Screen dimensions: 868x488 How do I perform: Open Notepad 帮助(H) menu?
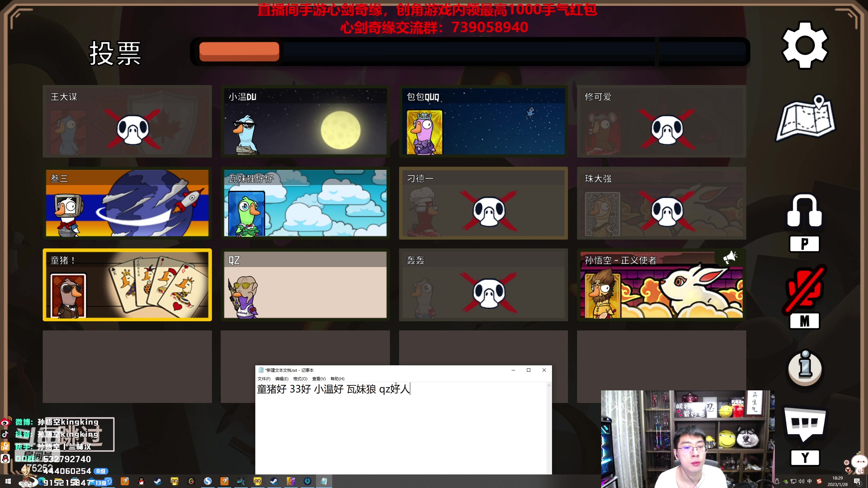coord(337,379)
